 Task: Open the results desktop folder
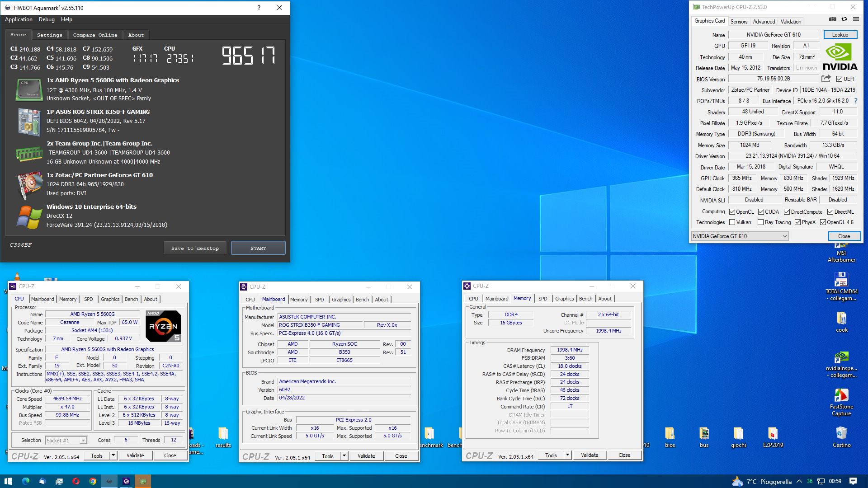[x=223, y=437]
